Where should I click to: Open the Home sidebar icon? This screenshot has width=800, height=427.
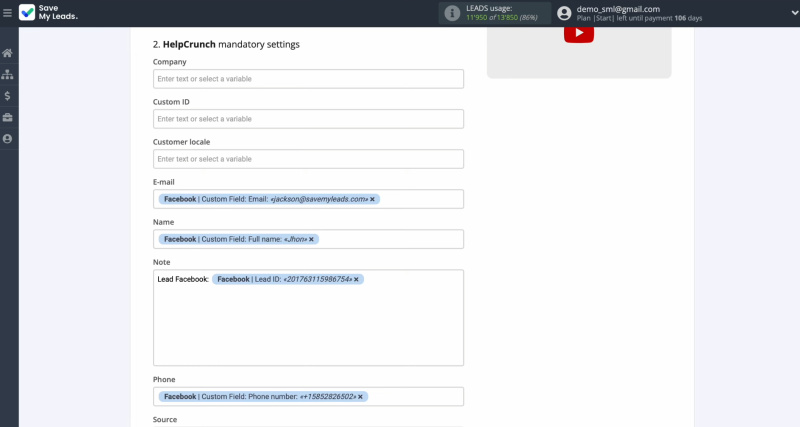click(x=7, y=53)
